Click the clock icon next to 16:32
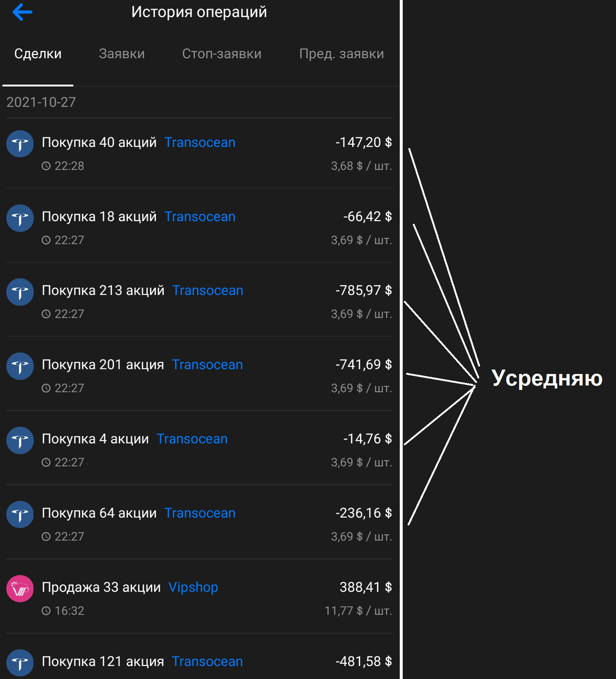The image size is (616, 679). [46, 611]
